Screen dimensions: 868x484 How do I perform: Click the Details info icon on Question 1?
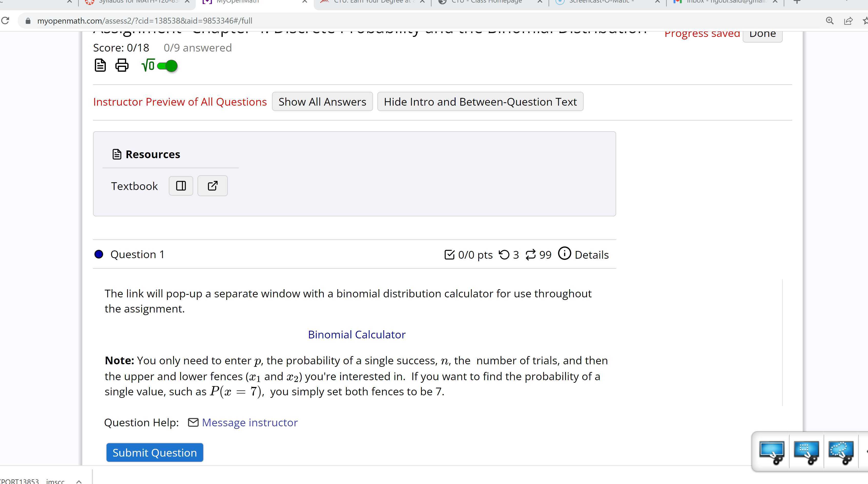click(x=564, y=254)
